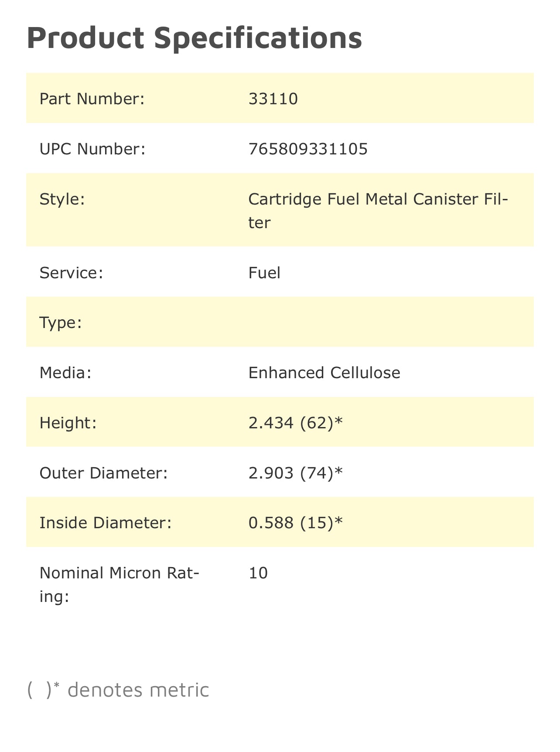Click the Nominal Micron Rating label

(119, 585)
